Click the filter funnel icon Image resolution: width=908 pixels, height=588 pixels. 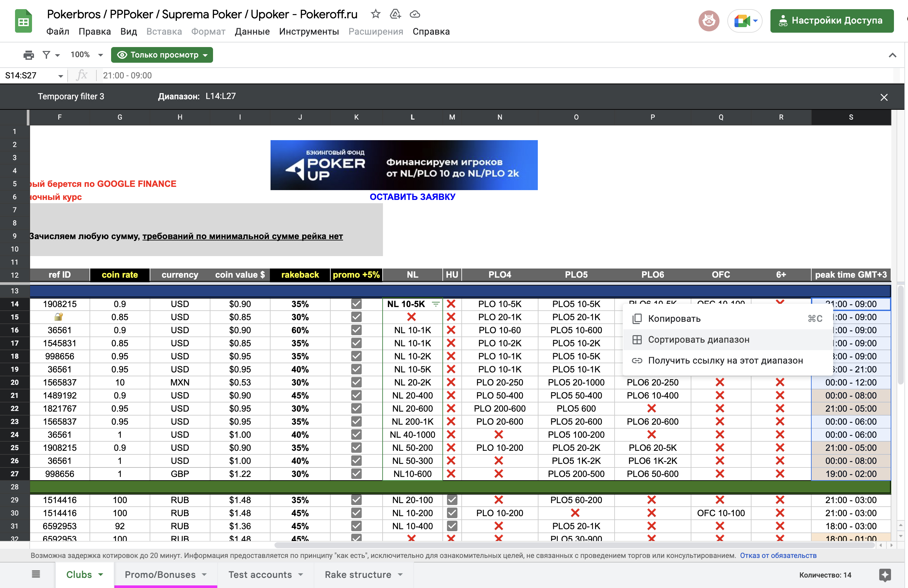46,55
